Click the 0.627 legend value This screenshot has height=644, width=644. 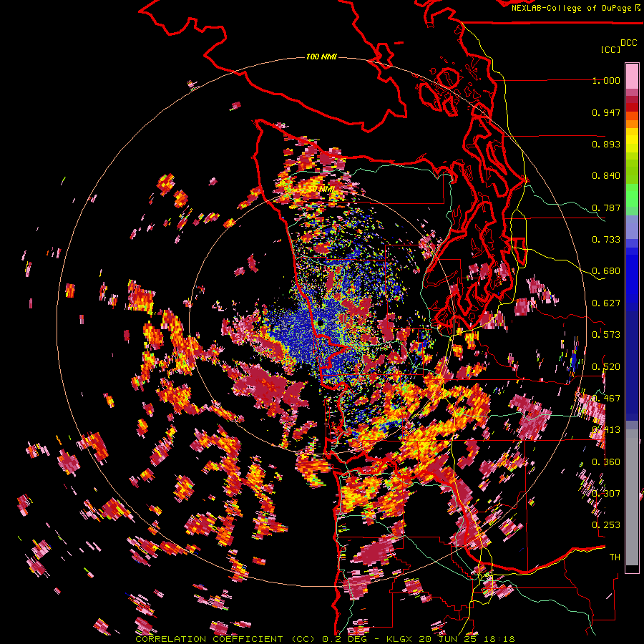coord(606,303)
